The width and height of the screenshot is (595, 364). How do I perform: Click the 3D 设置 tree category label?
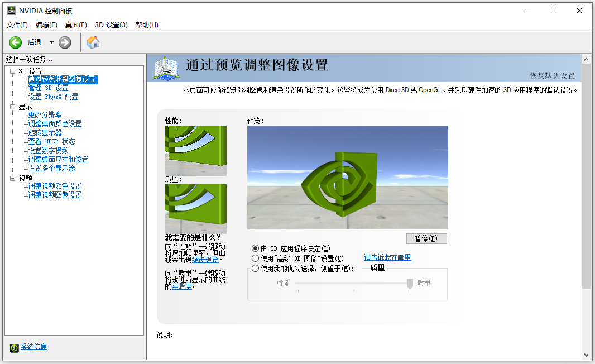[x=30, y=71]
